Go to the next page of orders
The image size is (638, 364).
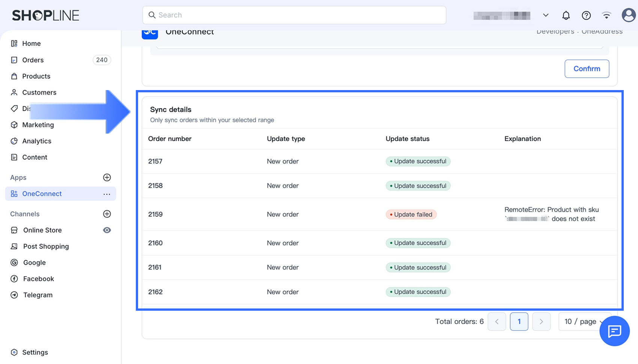[x=541, y=322]
